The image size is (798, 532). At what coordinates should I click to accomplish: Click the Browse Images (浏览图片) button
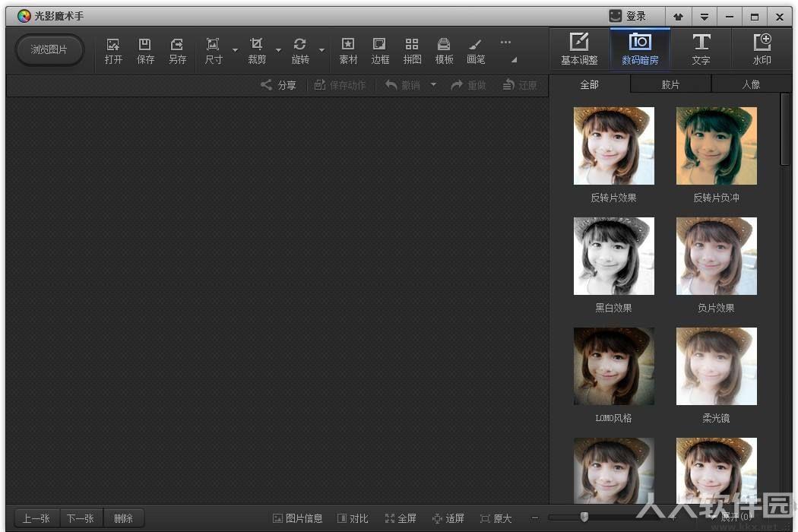click(49, 49)
